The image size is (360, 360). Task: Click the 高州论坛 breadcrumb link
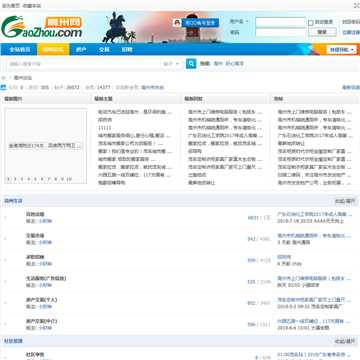pos(23,78)
